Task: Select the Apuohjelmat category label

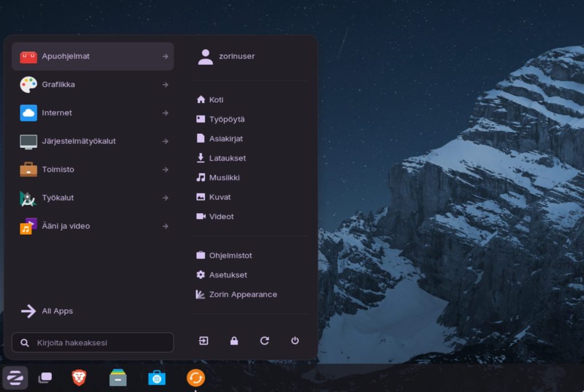Action: (x=66, y=56)
